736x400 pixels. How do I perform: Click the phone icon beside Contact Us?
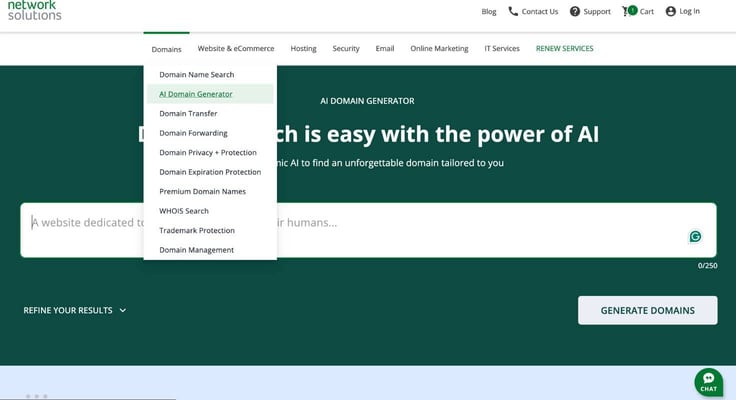point(513,11)
